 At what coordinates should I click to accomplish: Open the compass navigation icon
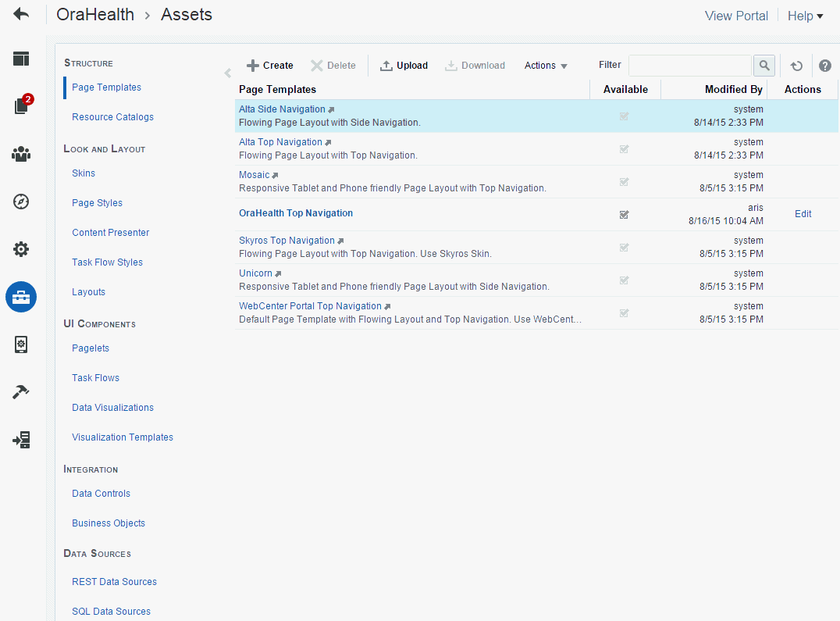(21, 202)
